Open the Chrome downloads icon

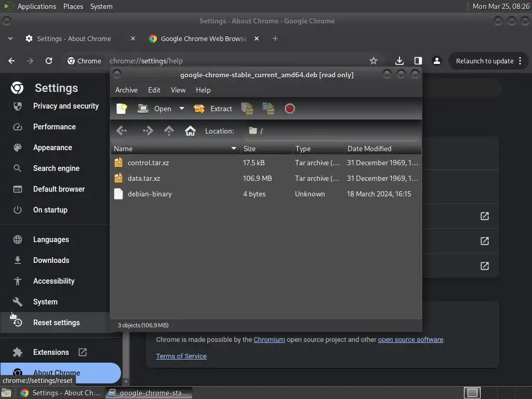[x=400, y=61]
